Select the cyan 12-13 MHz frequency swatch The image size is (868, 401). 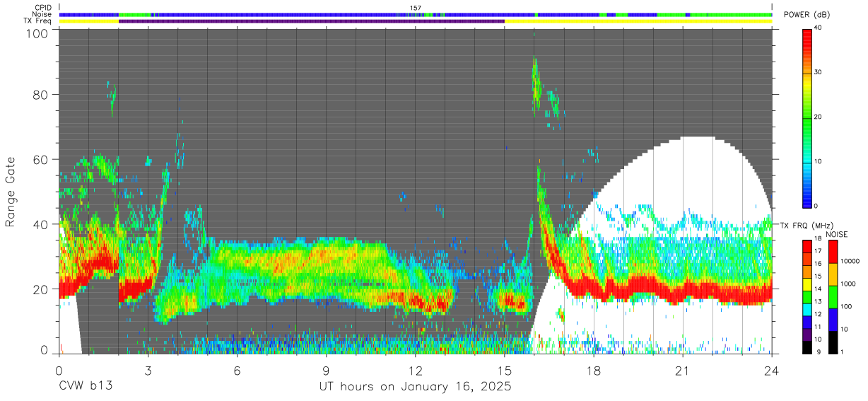(807, 308)
